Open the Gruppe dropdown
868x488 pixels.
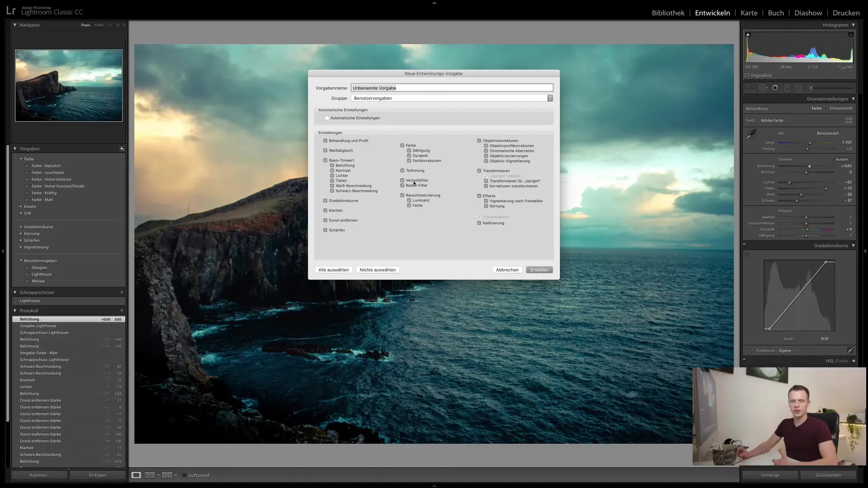point(452,98)
